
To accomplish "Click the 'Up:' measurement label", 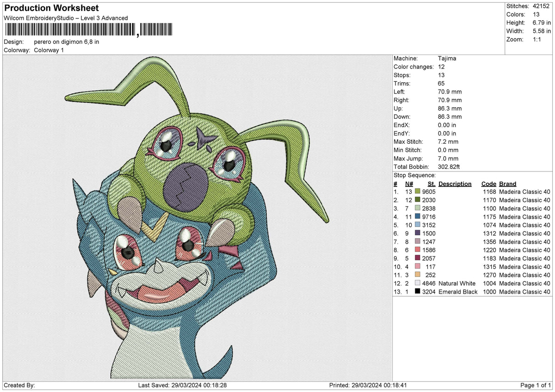I will [x=398, y=108].
